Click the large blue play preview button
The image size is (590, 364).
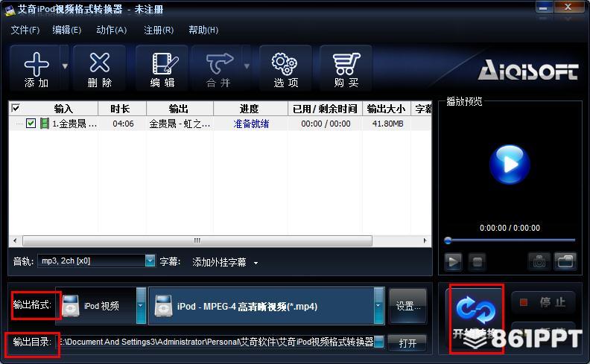coord(510,165)
